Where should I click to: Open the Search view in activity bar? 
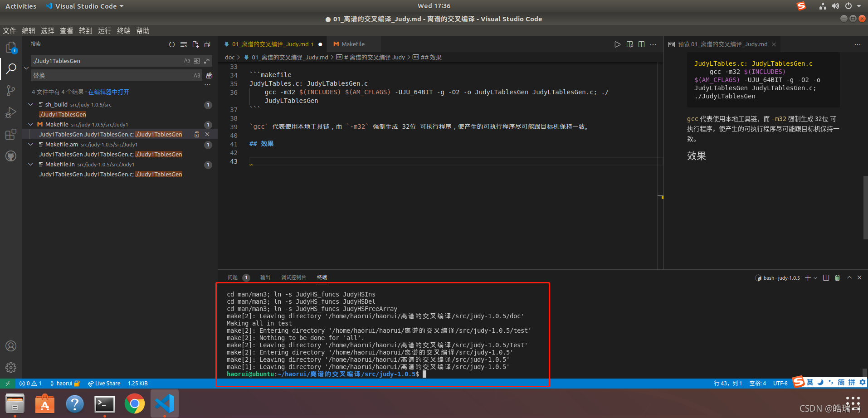[x=11, y=69]
